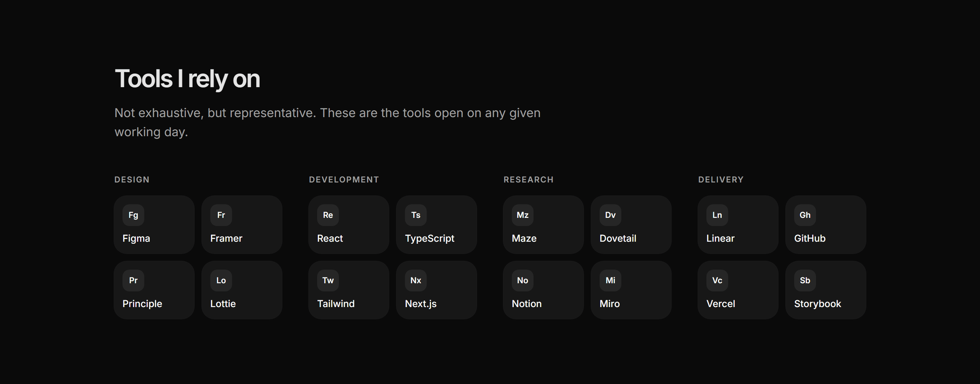The width and height of the screenshot is (980, 384).
Task: Click the DESIGN category heading
Action: [x=132, y=180]
